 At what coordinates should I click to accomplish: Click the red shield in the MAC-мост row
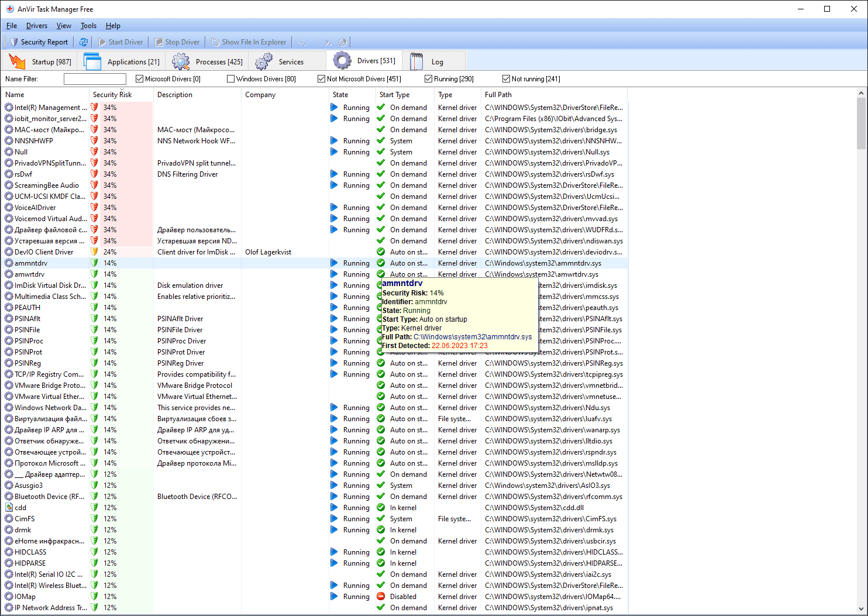click(x=94, y=130)
